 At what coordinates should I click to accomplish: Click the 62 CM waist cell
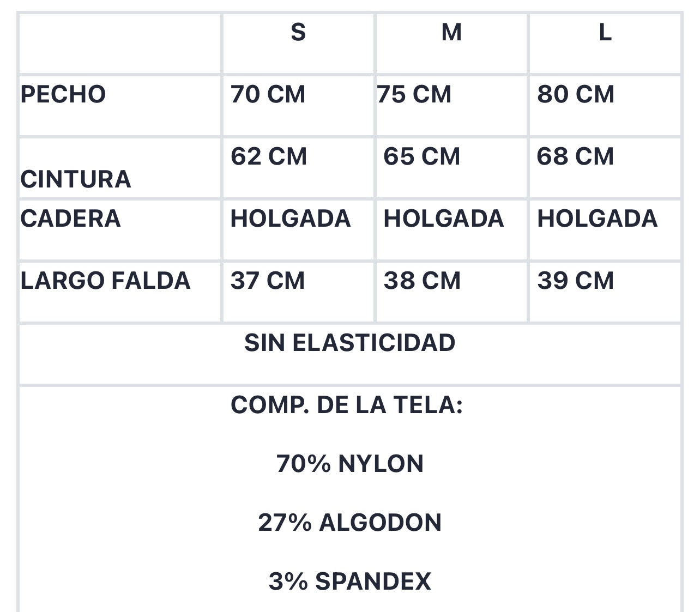(x=269, y=156)
